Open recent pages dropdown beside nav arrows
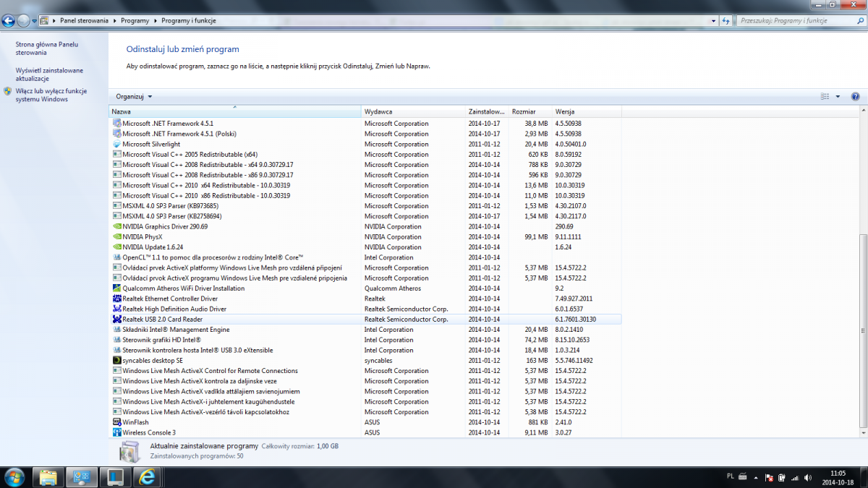 tap(34, 22)
